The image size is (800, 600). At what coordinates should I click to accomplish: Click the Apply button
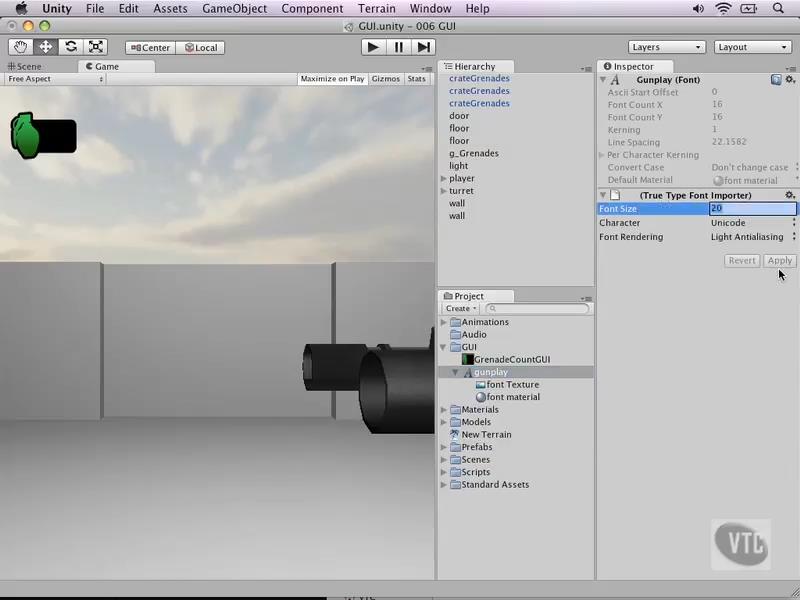click(x=780, y=261)
